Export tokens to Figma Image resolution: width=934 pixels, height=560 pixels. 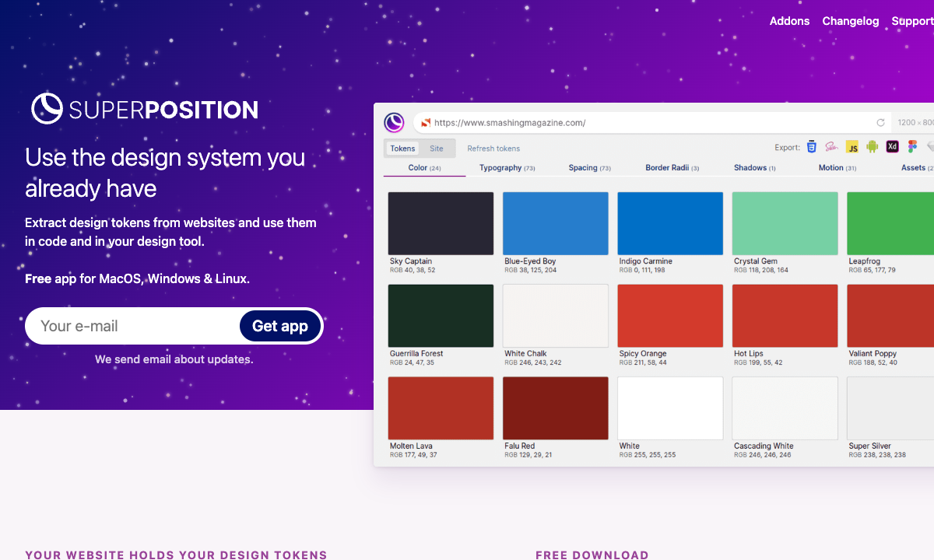coord(913,147)
